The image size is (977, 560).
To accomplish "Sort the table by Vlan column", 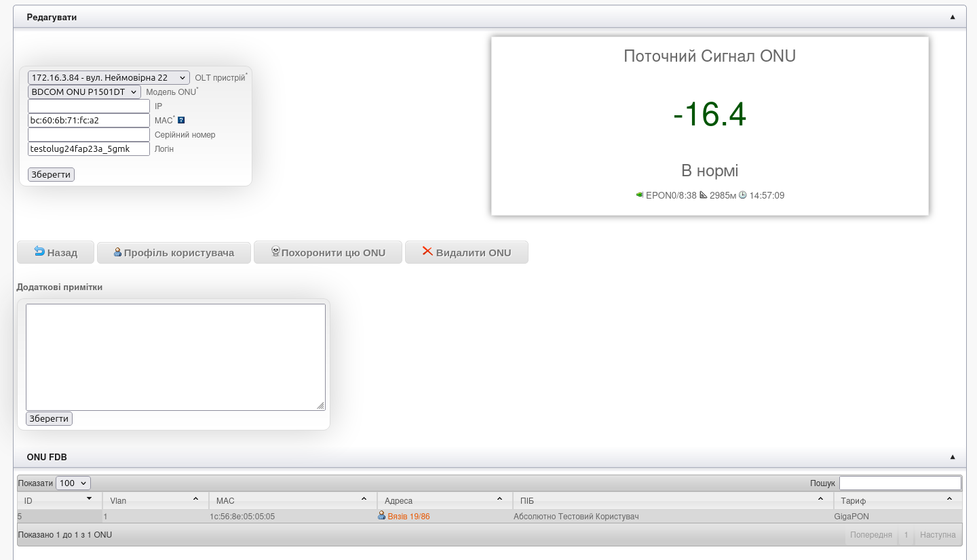I will (155, 501).
